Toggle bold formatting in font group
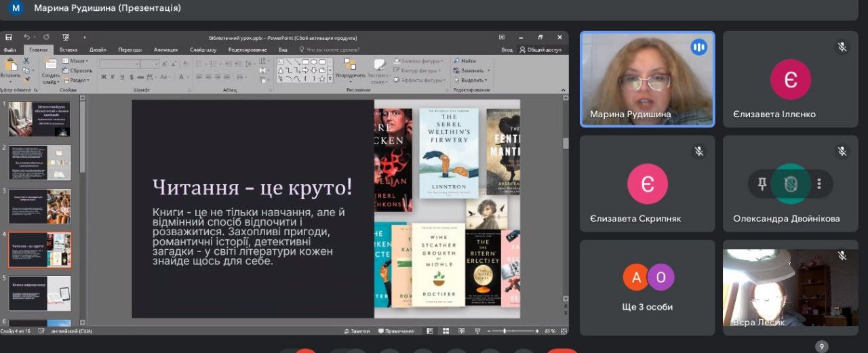 (x=104, y=77)
